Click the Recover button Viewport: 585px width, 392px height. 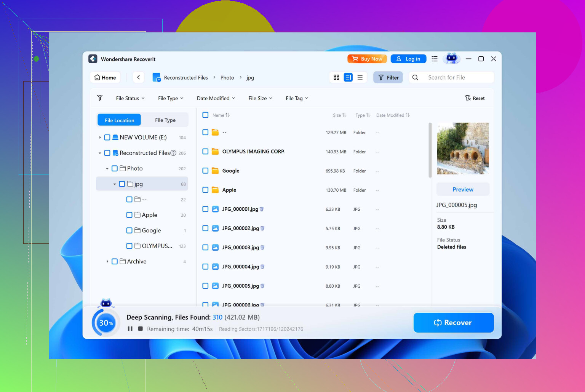click(453, 323)
